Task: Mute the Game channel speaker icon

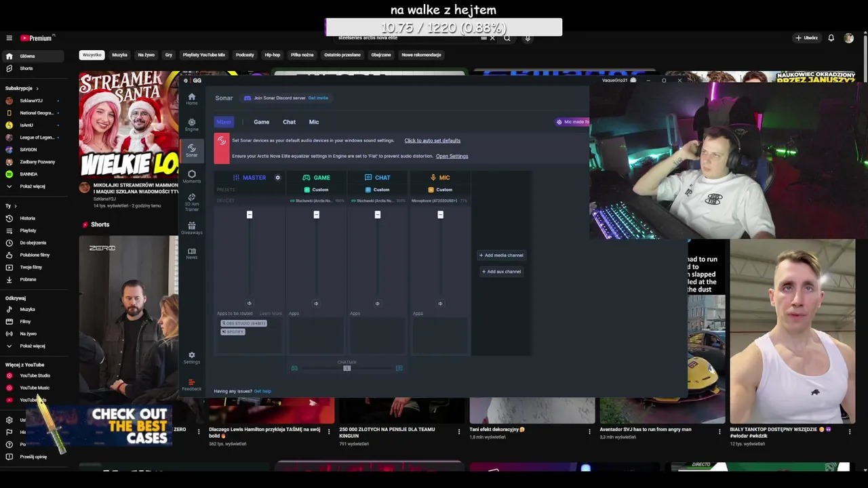Action: coord(316,304)
